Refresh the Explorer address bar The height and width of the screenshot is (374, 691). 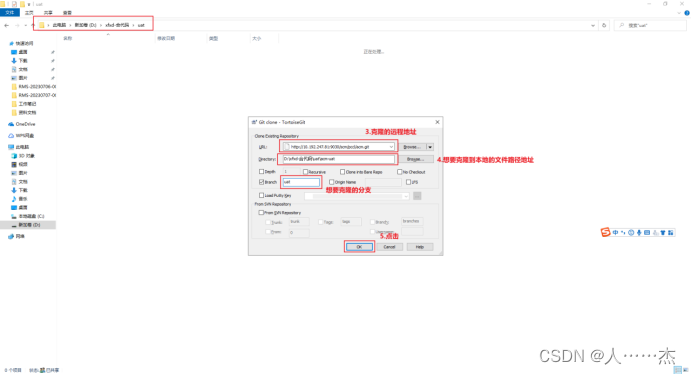(604, 25)
